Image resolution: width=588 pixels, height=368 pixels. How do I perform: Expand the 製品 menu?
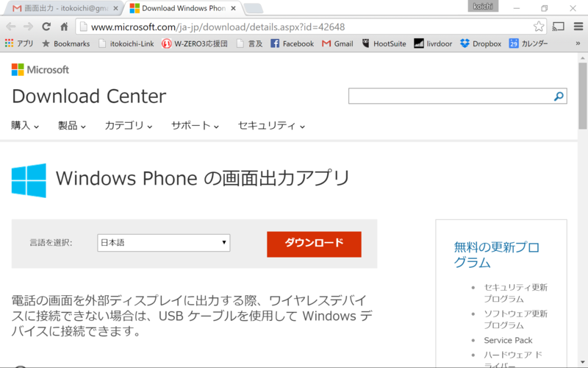pos(72,125)
